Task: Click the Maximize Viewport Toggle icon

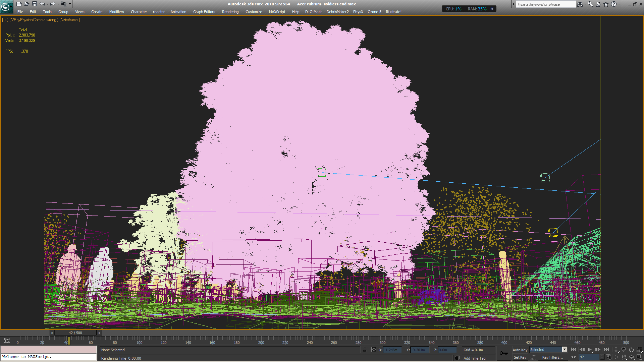Action: pyautogui.click(x=639, y=357)
